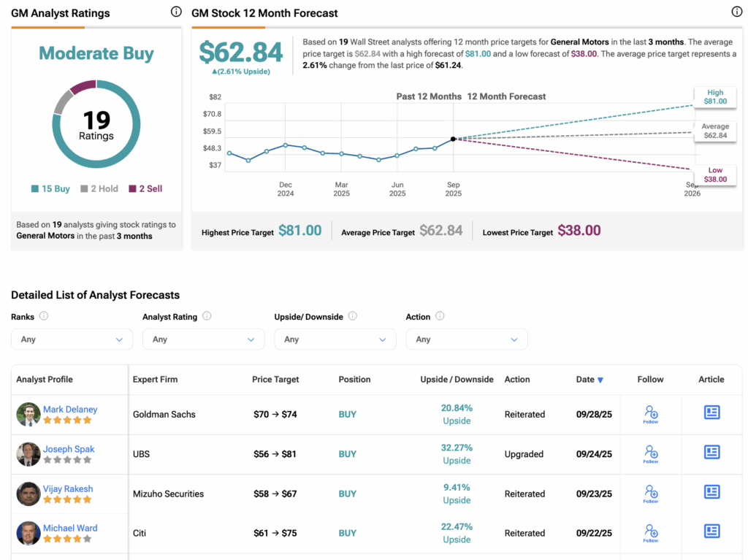Click the Low $38.00 forecast label

pos(715,174)
